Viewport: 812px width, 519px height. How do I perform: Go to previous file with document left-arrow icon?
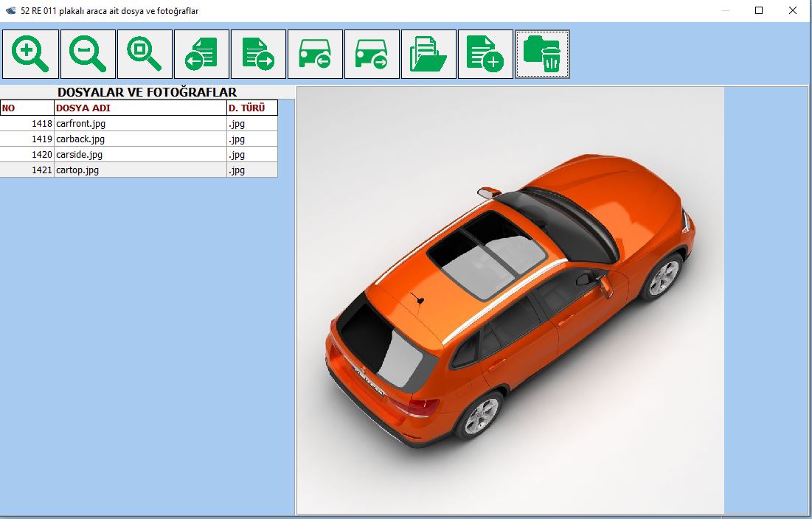pos(201,55)
